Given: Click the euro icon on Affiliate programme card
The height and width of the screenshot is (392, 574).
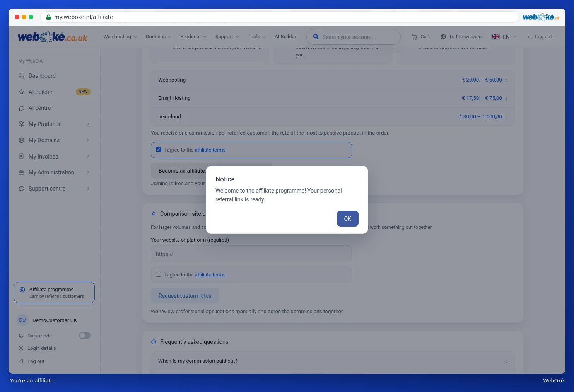Looking at the screenshot, I should [x=22, y=290].
